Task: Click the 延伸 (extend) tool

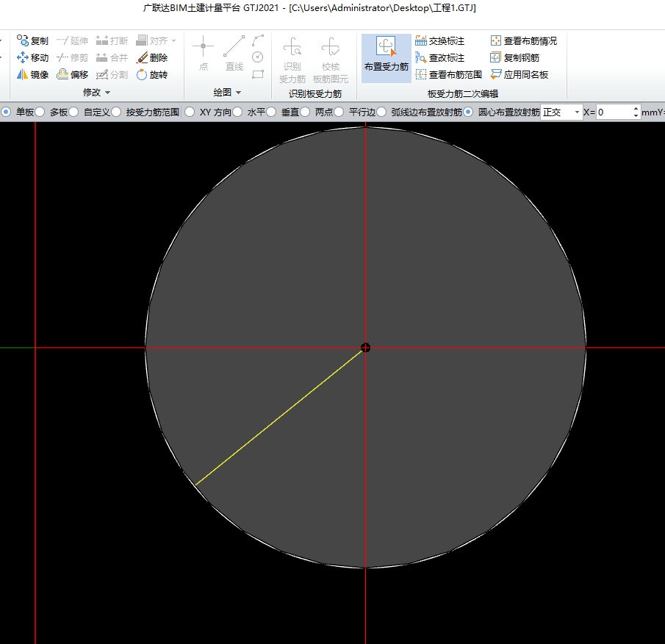Action: (72, 40)
